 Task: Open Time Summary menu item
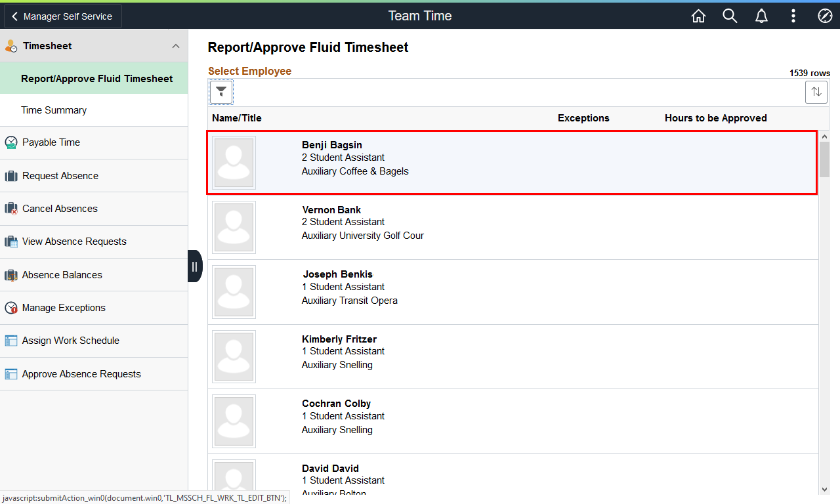point(94,110)
